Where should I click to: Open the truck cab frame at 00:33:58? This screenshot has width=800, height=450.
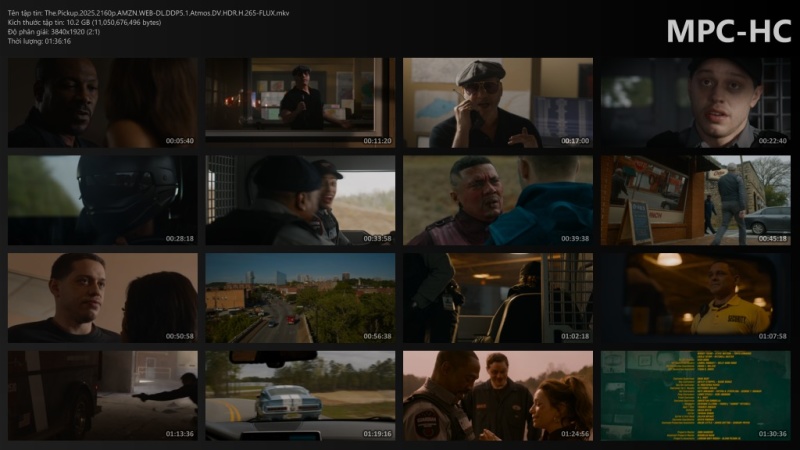[300, 201]
